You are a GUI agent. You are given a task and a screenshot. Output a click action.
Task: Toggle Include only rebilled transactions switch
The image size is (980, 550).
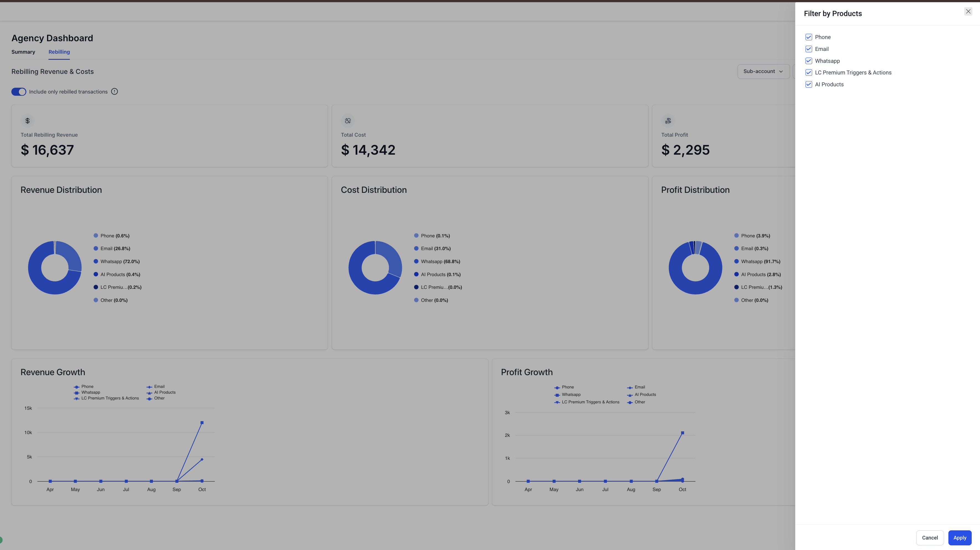point(19,92)
